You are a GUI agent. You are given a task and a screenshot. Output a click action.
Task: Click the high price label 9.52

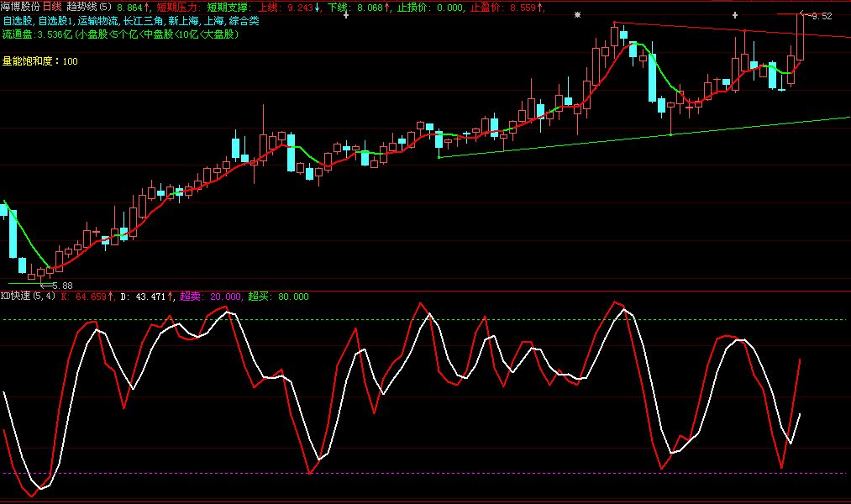click(821, 16)
